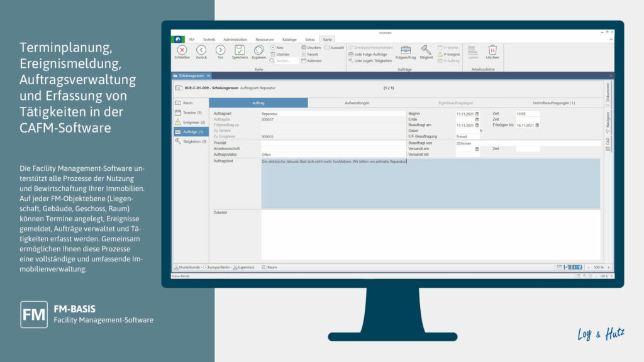Screen dimensions: 644x362
Task: Click Zurück to navigate back
Action: [201, 49]
